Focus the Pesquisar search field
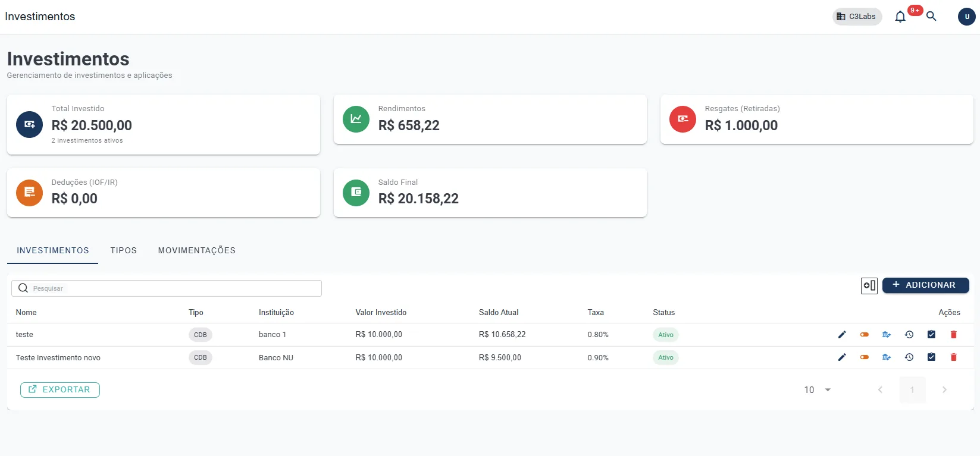980x456 pixels. pos(167,288)
